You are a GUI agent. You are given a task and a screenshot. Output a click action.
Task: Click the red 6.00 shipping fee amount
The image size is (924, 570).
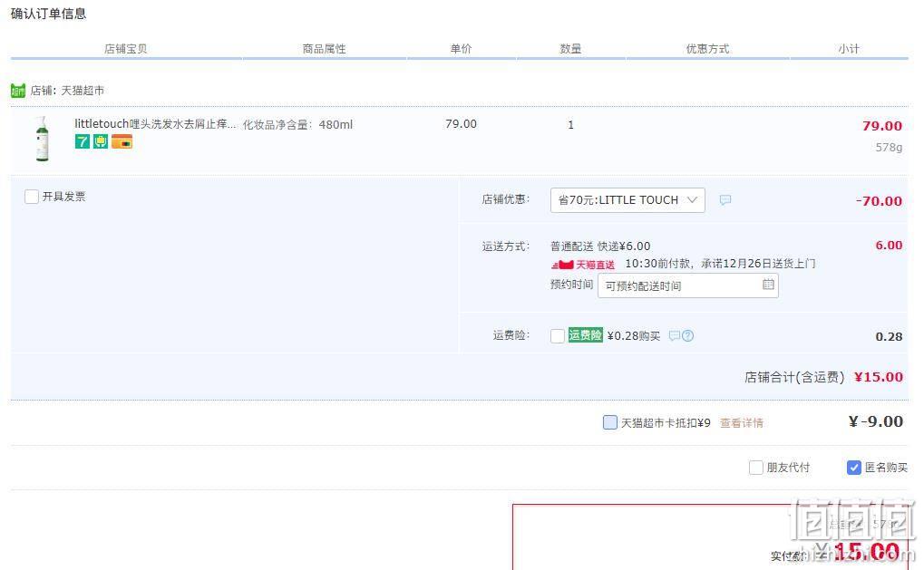(889, 245)
